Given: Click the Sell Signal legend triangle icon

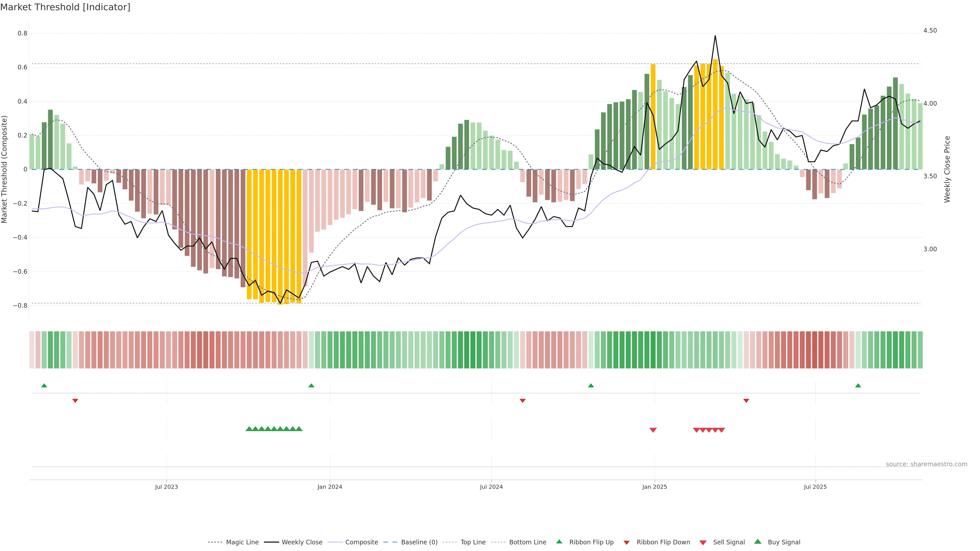Looking at the screenshot, I should point(703,543).
